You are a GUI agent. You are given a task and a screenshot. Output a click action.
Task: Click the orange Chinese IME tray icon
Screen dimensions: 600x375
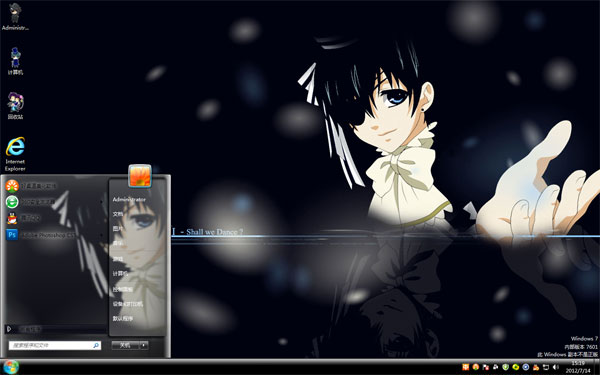pos(465,367)
